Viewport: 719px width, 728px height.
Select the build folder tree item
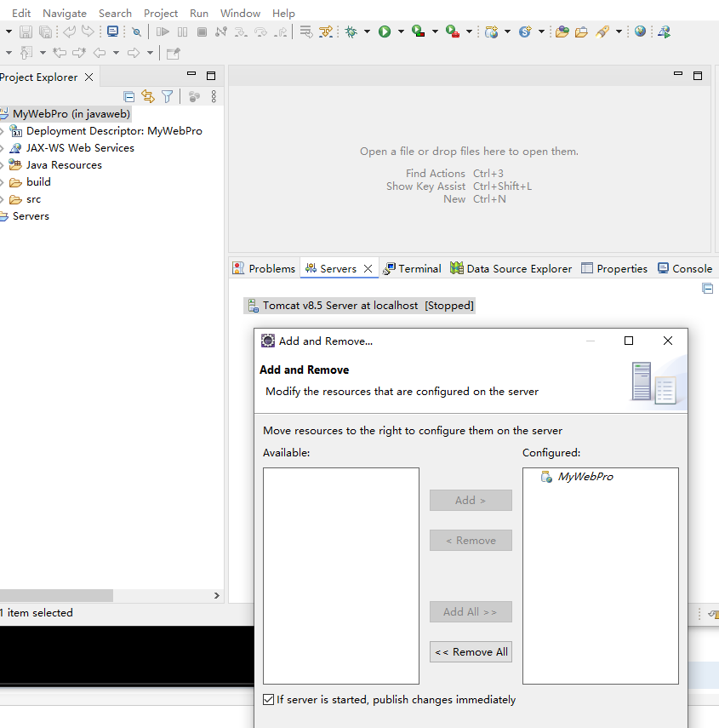(x=30, y=182)
